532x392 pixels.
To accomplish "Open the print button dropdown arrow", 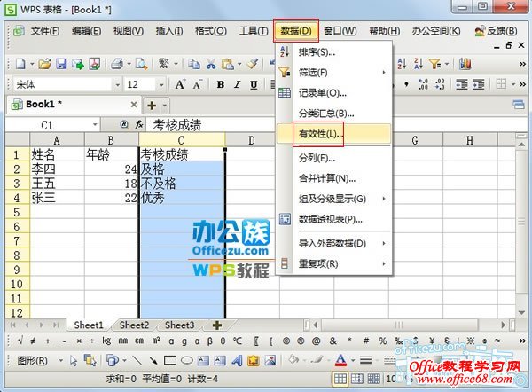I will click(x=129, y=64).
